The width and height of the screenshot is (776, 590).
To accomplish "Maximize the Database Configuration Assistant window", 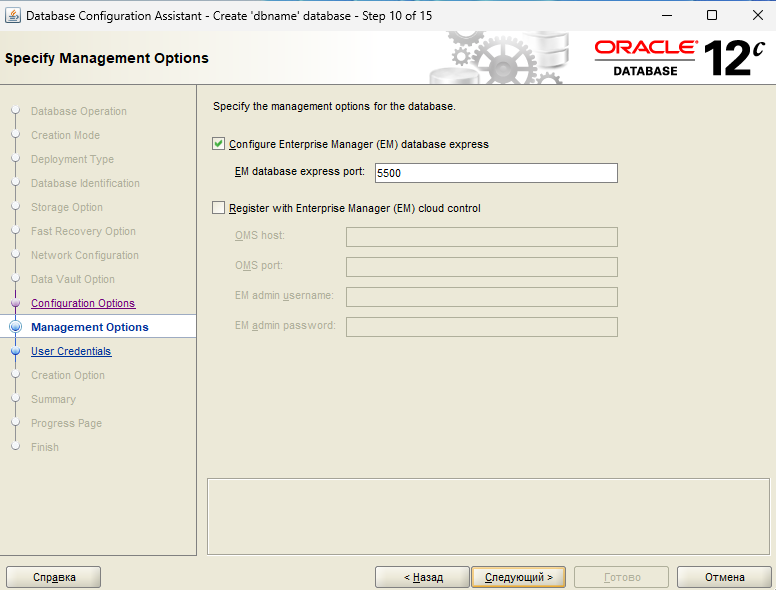I will [712, 15].
